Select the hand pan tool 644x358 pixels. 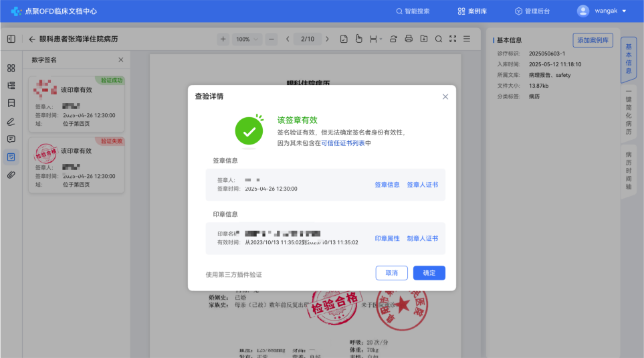point(358,39)
